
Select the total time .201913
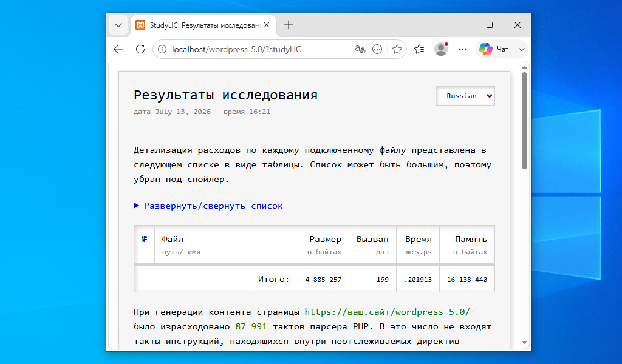(418, 280)
